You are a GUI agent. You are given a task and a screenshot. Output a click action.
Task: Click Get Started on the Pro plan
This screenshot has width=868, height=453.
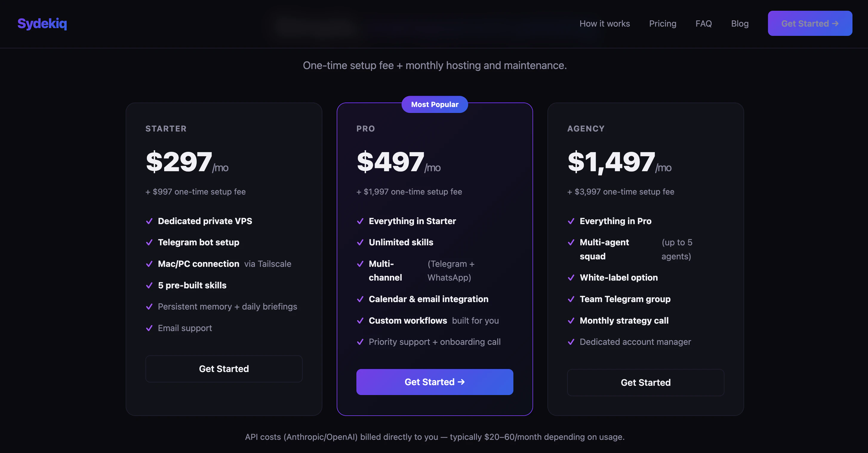point(434,382)
